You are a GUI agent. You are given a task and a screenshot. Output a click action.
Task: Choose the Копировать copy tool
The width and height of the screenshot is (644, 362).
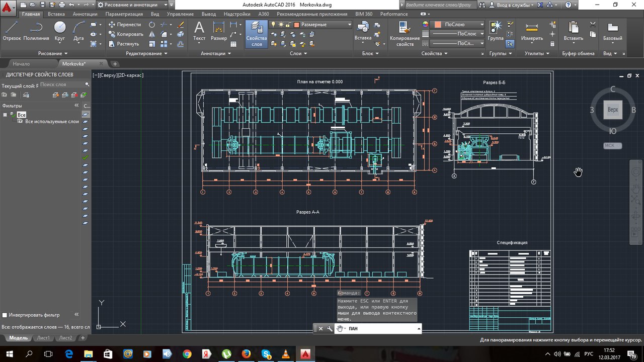click(x=126, y=34)
